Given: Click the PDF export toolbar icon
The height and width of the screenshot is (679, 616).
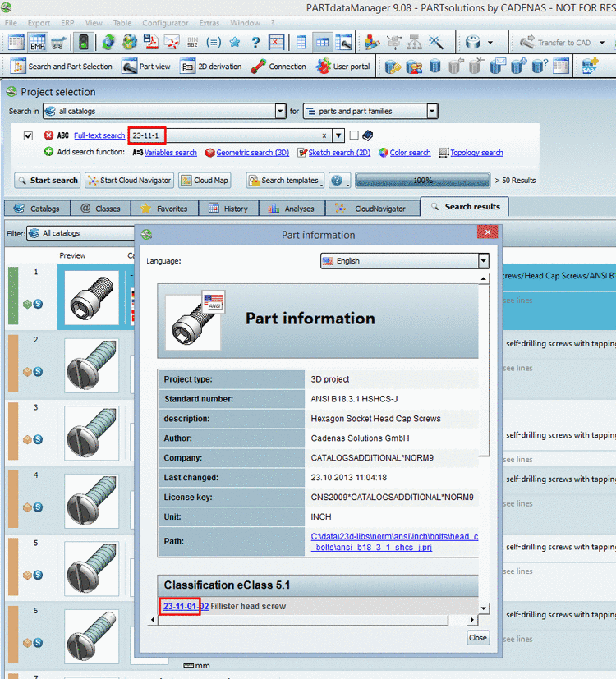Looking at the screenshot, I should click(151, 43).
